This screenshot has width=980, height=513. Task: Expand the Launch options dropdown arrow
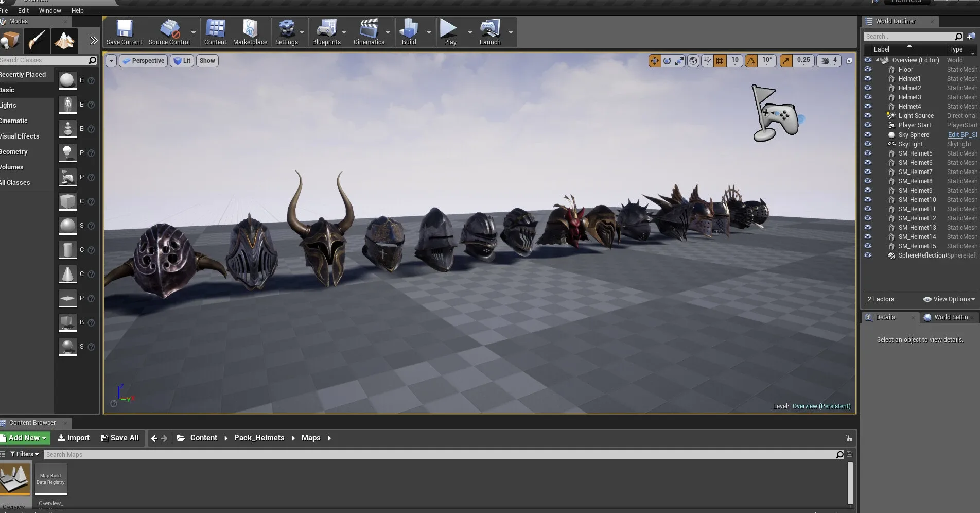511,32
